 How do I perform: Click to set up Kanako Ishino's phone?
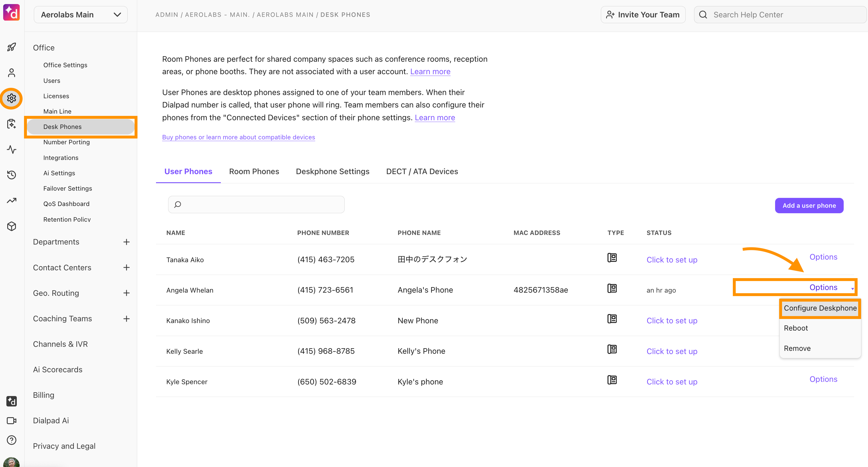click(671, 321)
